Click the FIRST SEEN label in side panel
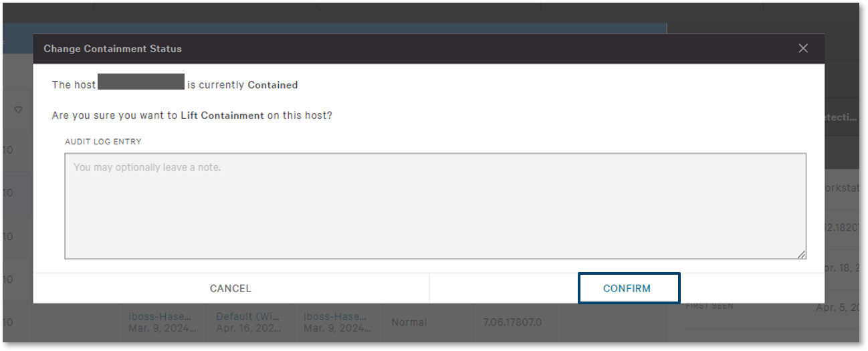The image size is (868, 351). (710, 306)
